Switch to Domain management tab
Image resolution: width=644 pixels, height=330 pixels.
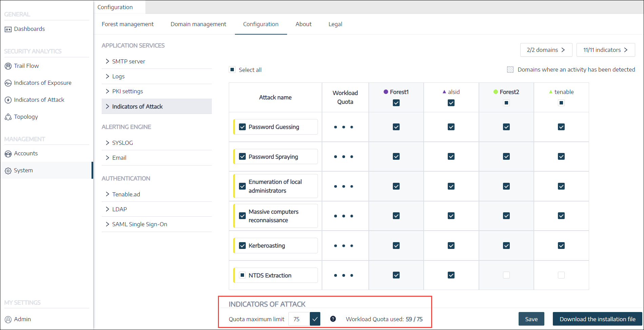coord(198,24)
